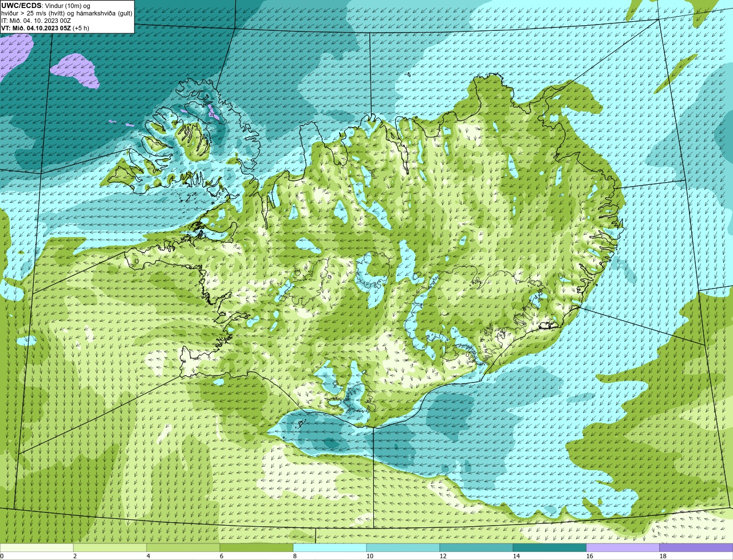Select the 'VT: Mið. 04.10.2023 05Z (+5 h)' line

pyautogui.click(x=45, y=28)
